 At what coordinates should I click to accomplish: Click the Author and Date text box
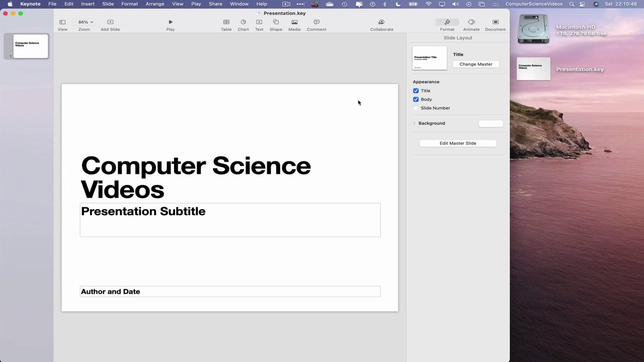point(230,292)
